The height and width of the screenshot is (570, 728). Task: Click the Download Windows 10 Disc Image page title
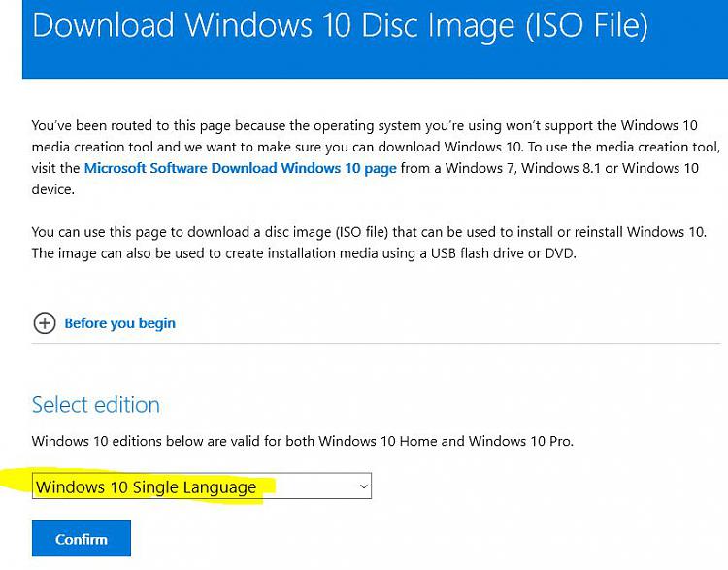click(340, 25)
